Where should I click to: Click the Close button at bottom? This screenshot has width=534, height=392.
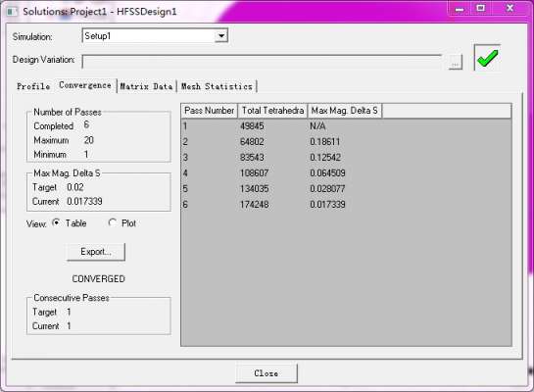pos(267,373)
